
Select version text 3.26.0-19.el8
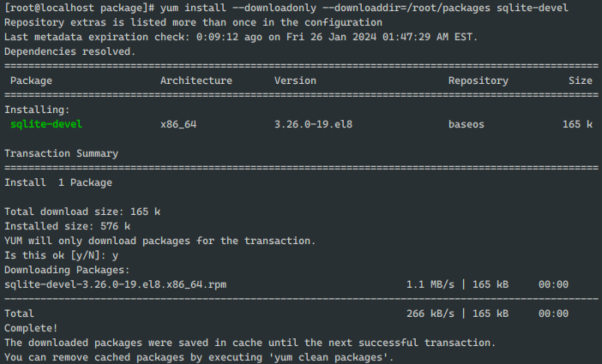[x=313, y=124]
